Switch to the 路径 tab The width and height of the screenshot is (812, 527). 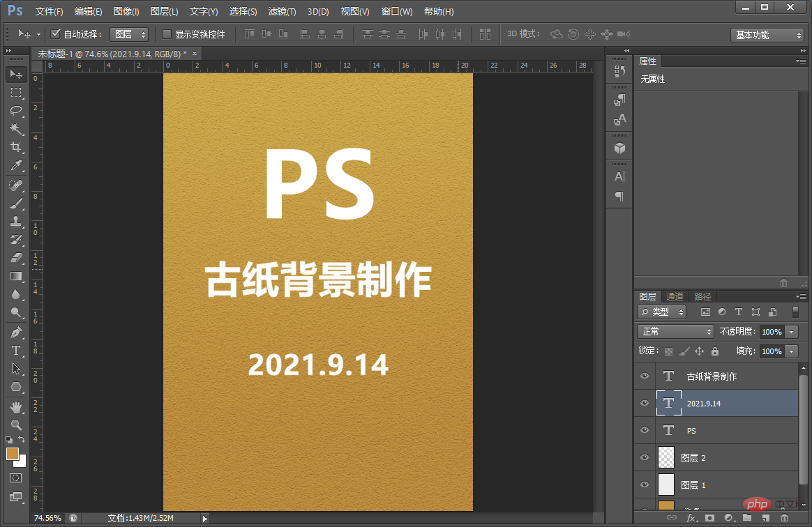tap(702, 296)
